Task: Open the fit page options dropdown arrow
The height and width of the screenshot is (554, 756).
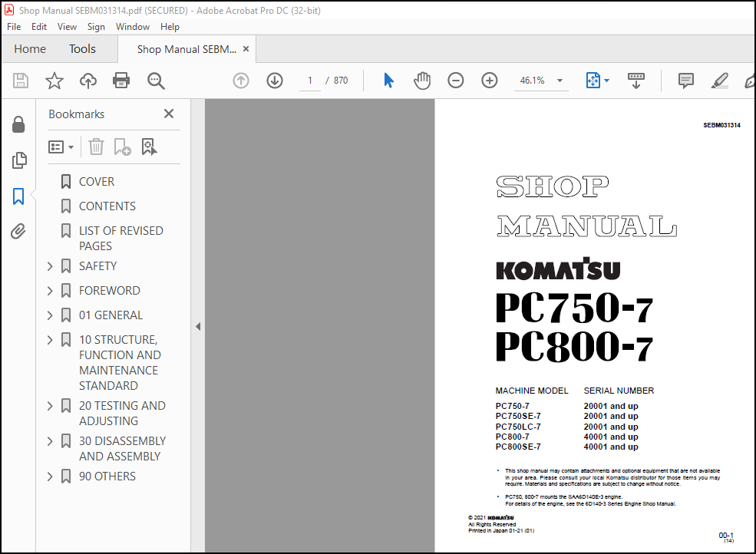Action: click(606, 81)
